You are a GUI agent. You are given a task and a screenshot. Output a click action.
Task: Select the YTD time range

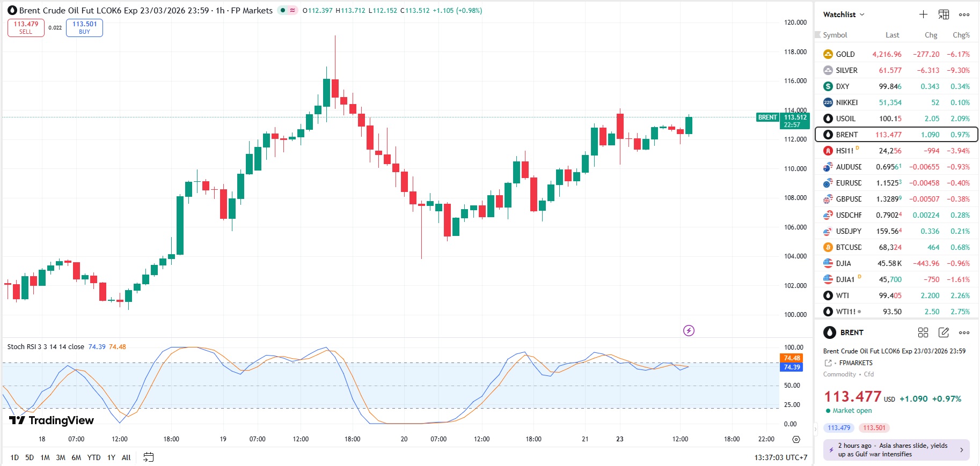[94, 457]
